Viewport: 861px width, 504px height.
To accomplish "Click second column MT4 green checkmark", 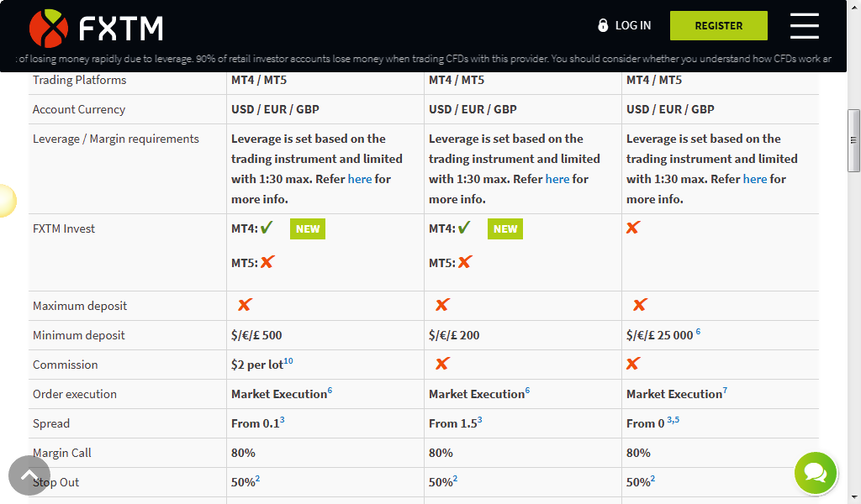I will 464,227.
